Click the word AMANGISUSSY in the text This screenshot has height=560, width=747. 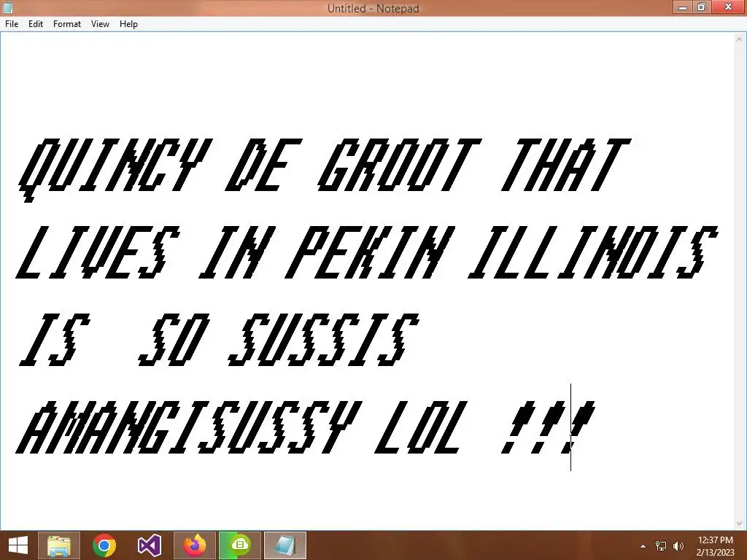pyautogui.click(x=189, y=427)
